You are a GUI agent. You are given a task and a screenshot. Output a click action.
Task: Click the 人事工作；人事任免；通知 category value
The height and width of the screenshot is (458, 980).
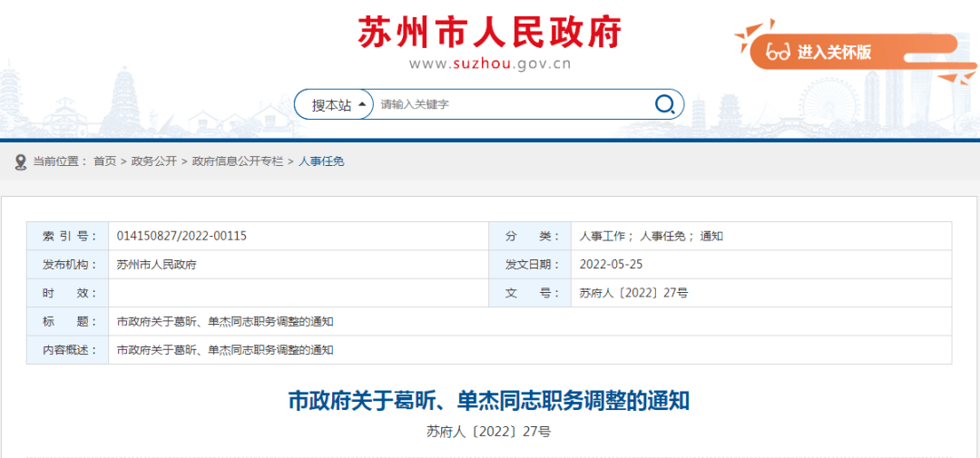pos(652,236)
